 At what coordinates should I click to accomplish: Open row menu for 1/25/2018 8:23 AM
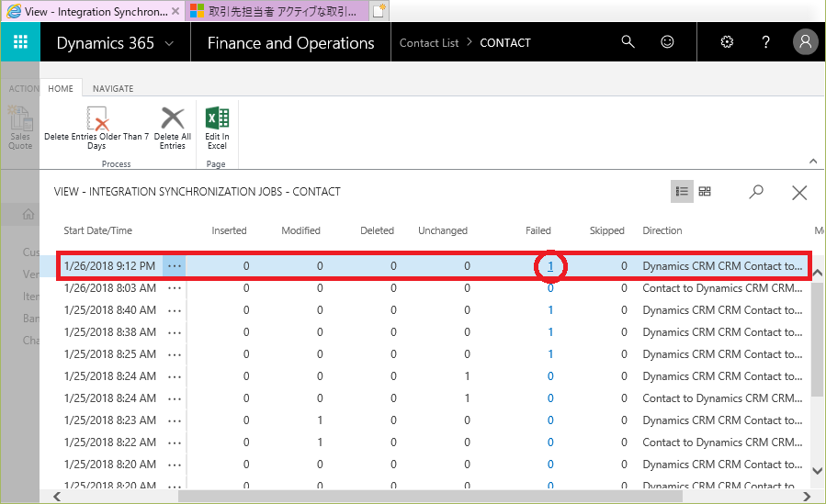175,420
